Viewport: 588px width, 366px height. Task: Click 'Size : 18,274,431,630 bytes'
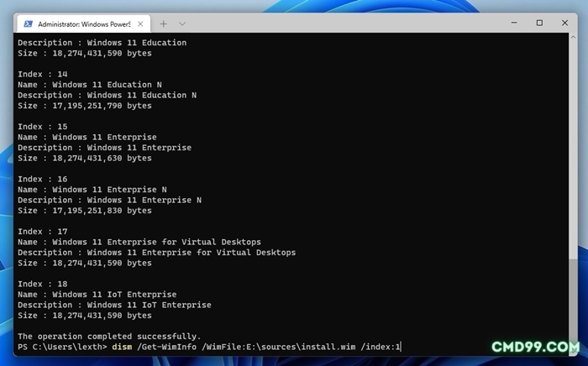(85, 158)
